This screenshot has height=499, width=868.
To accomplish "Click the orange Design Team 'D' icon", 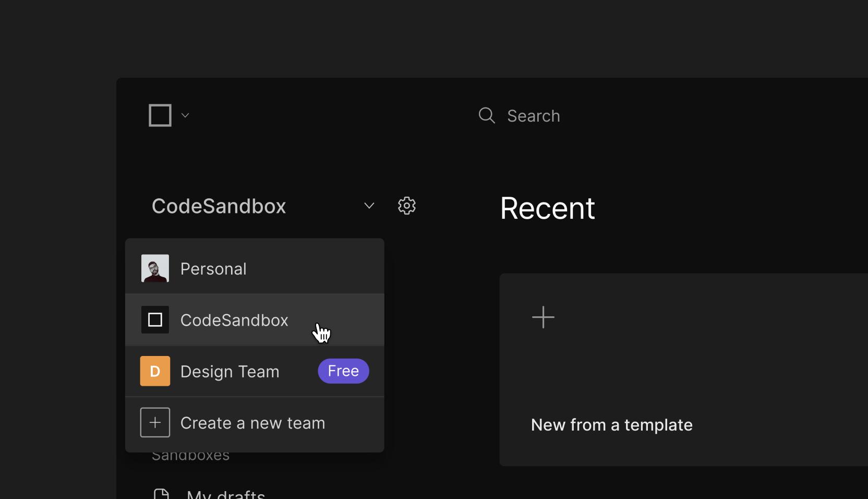I will tap(155, 371).
